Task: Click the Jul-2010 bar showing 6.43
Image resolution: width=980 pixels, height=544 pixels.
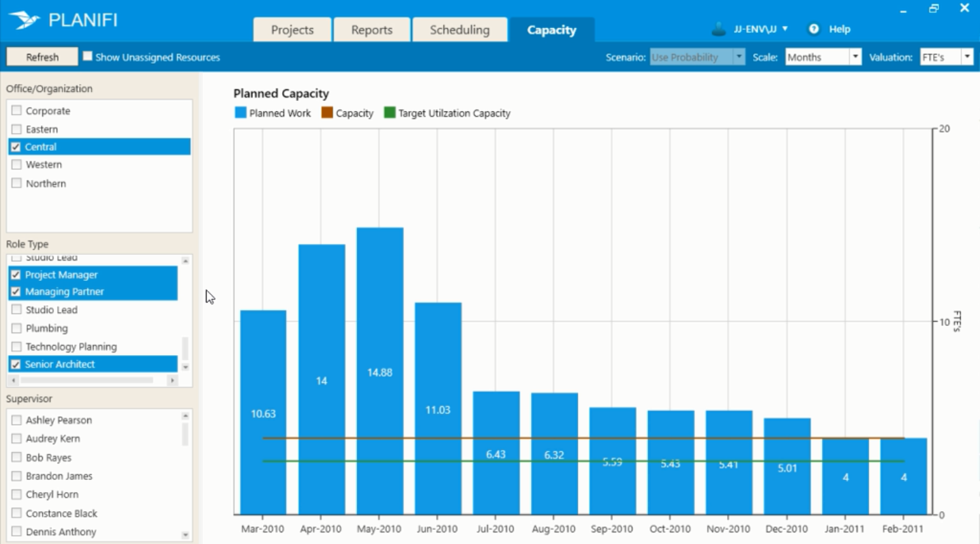Action: [x=496, y=453]
